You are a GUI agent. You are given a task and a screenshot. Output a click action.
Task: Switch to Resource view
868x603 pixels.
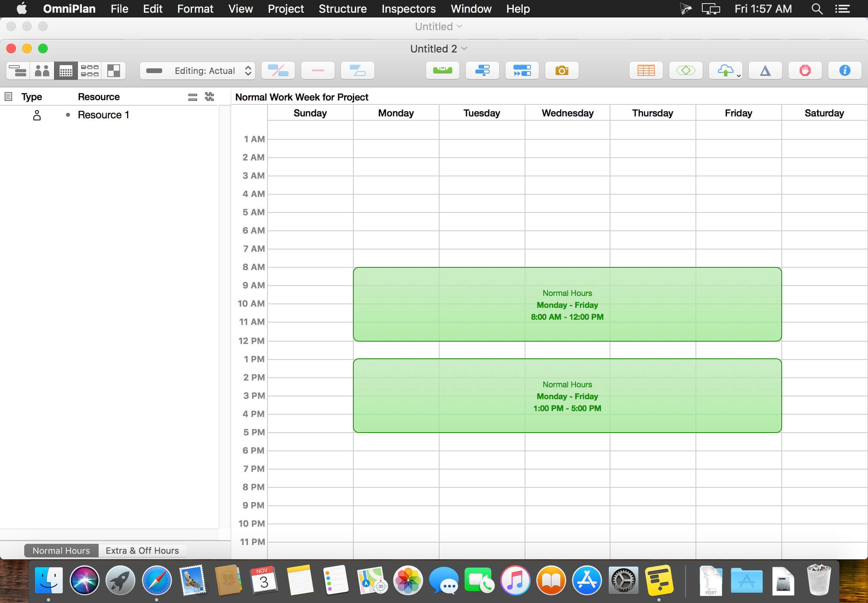pyautogui.click(x=42, y=71)
